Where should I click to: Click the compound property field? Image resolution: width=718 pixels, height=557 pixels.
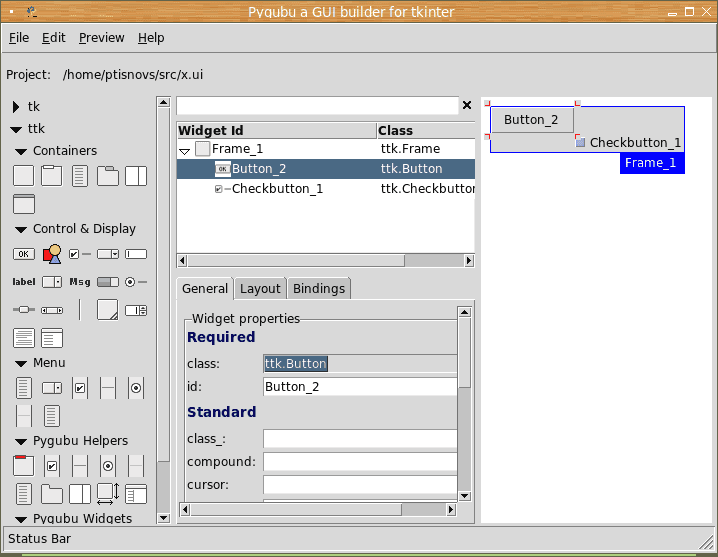tap(360, 462)
